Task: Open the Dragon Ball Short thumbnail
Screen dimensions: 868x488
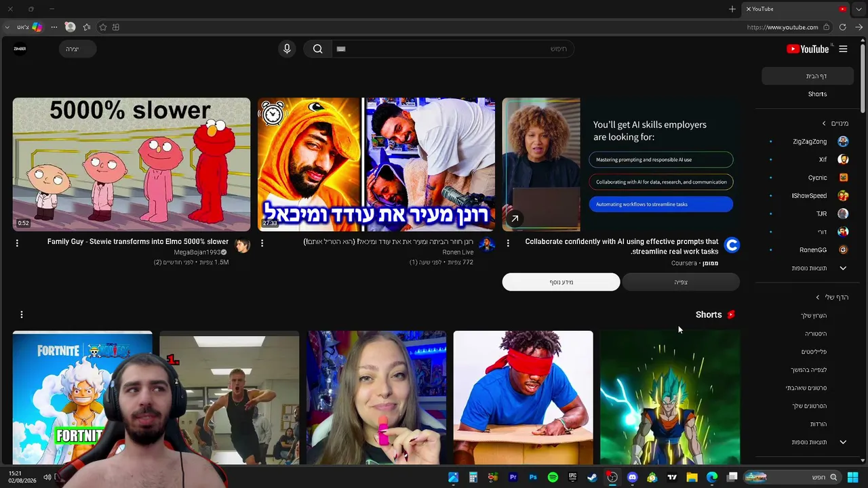Action: point(670,398)
